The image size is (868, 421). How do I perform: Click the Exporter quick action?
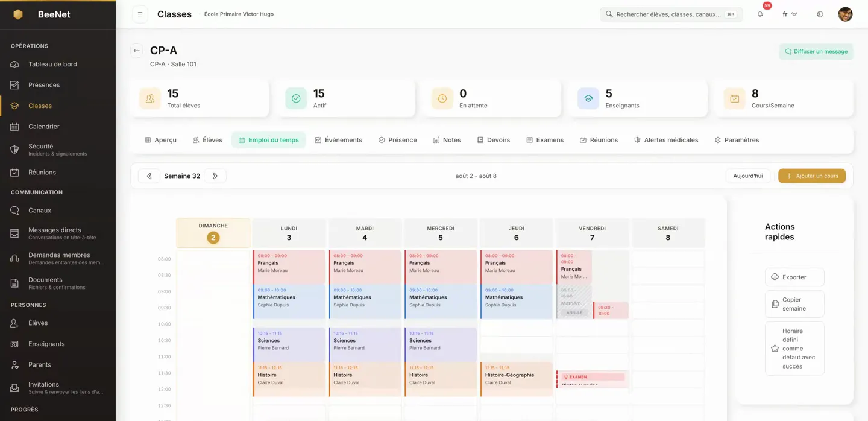point(794,277)
